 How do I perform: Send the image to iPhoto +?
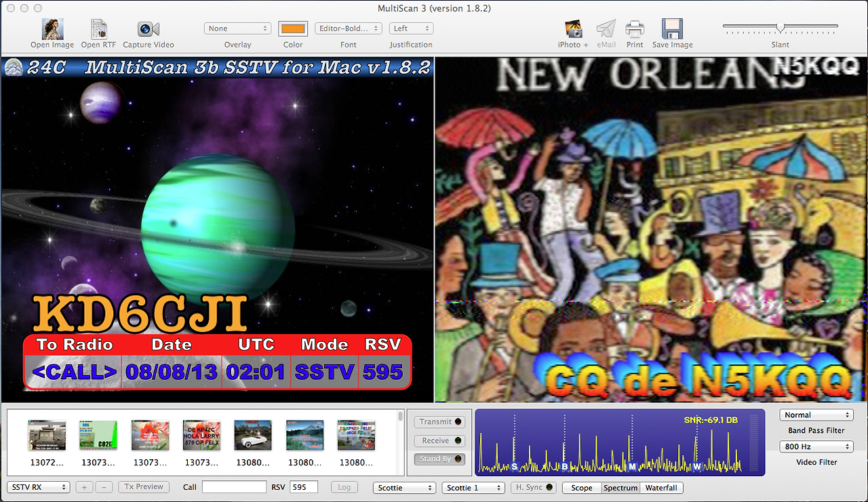572,30
